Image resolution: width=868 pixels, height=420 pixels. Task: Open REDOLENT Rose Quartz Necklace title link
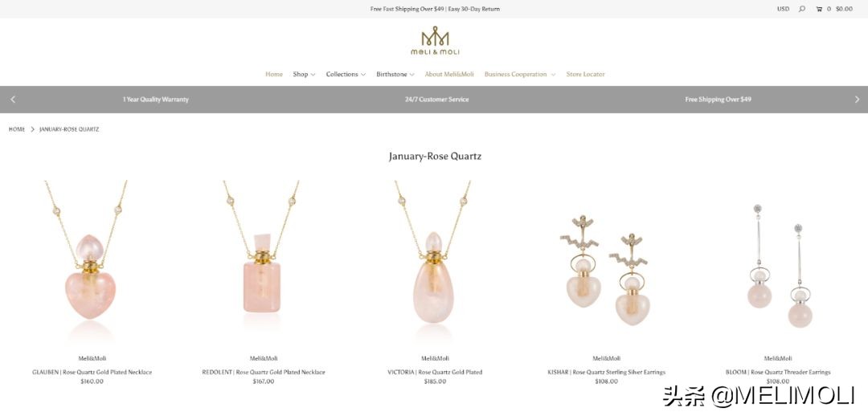(x=264, y=373)
